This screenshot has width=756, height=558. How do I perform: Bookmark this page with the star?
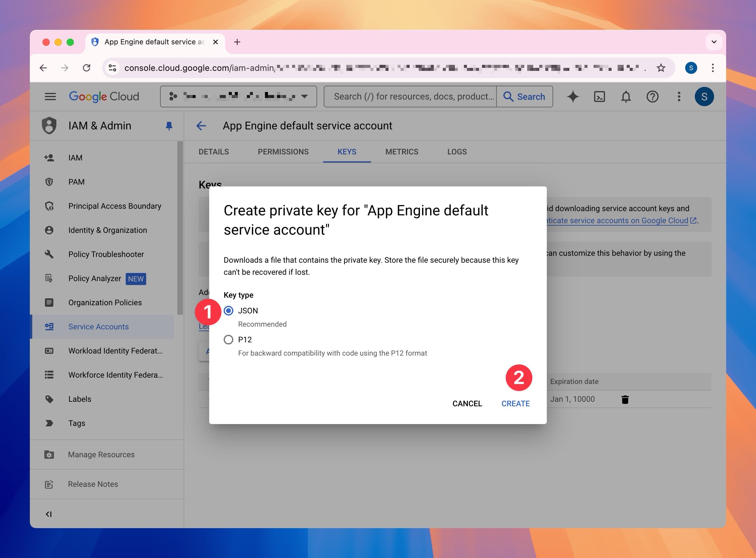pyautogui.click(x=661, y=68)
